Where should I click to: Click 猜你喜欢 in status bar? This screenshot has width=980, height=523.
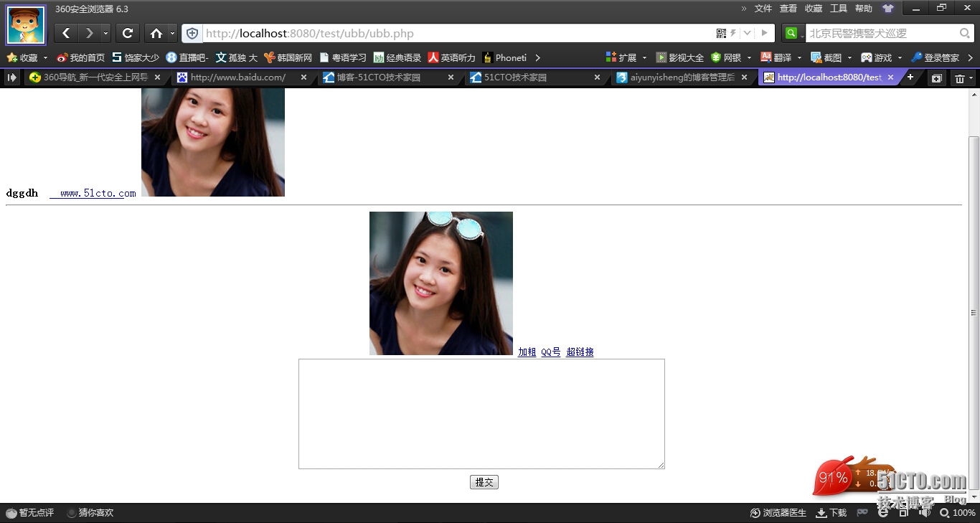pos(90,513)
